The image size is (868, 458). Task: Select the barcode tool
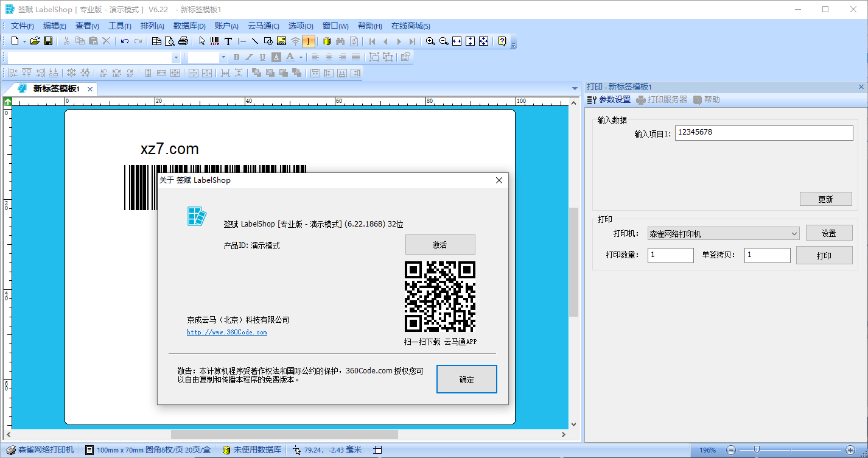(x=215, y=41)
